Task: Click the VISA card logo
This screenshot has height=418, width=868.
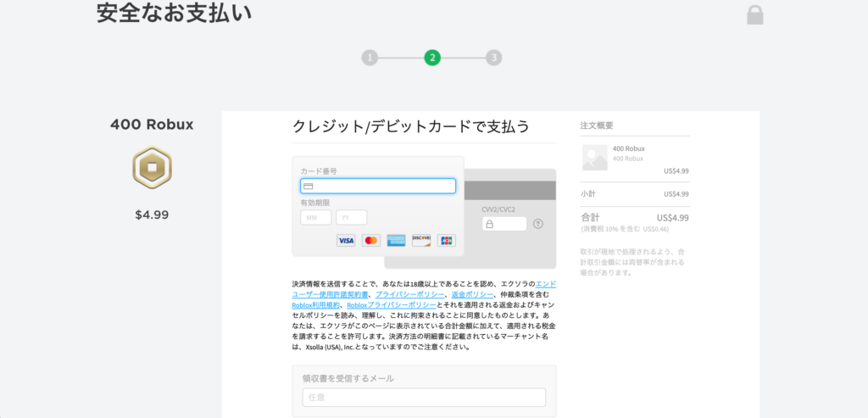Action: click(346, 240)
